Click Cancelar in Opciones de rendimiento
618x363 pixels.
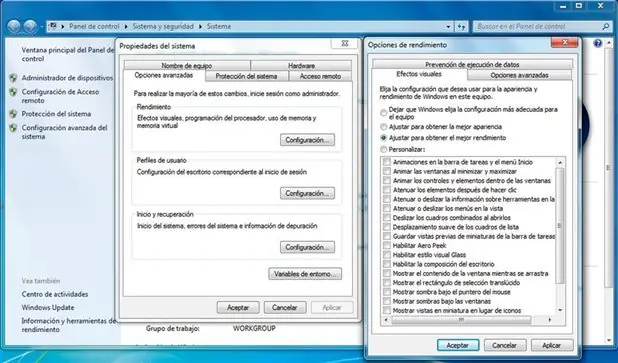click(x=505, y=345)
